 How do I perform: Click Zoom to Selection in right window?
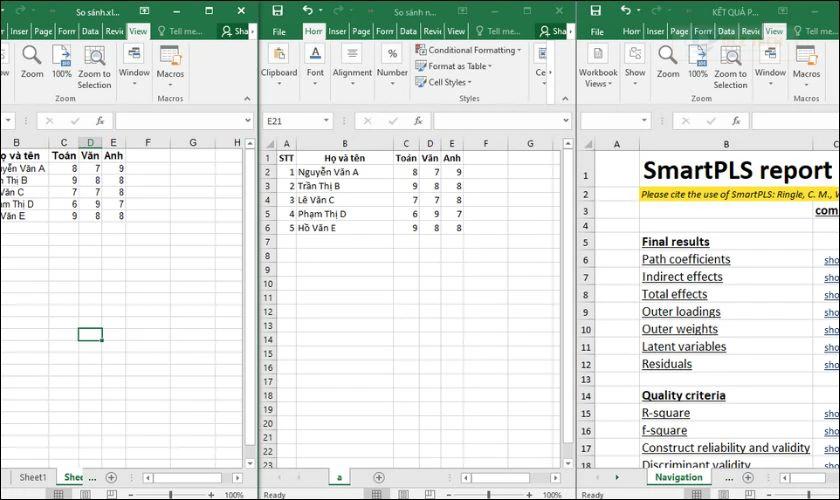[x=730, y=67]
